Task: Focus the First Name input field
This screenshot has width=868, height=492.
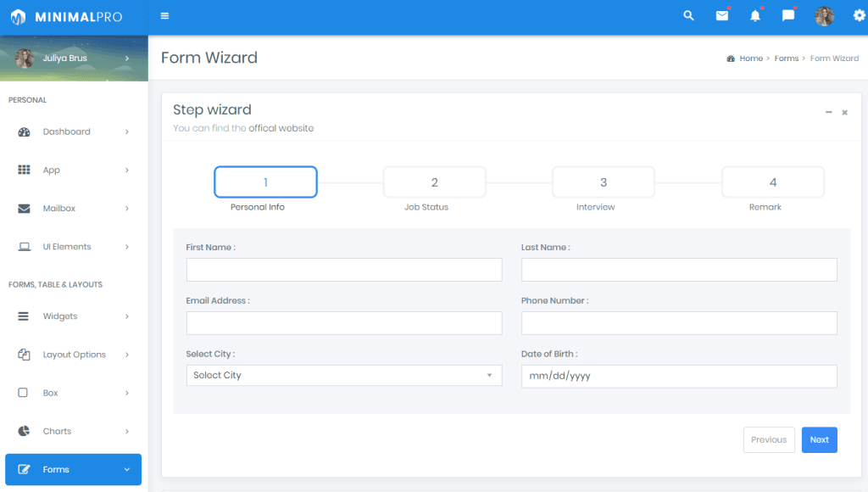Action: coord(344,270)
